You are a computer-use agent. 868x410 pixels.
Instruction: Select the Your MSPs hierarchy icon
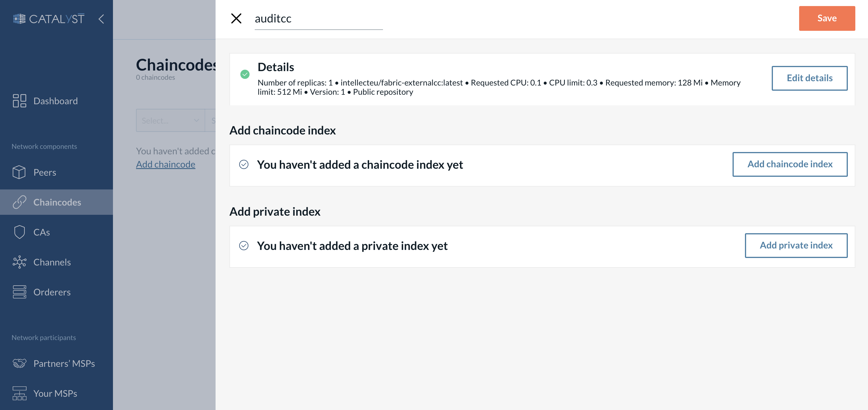point(20,393)
